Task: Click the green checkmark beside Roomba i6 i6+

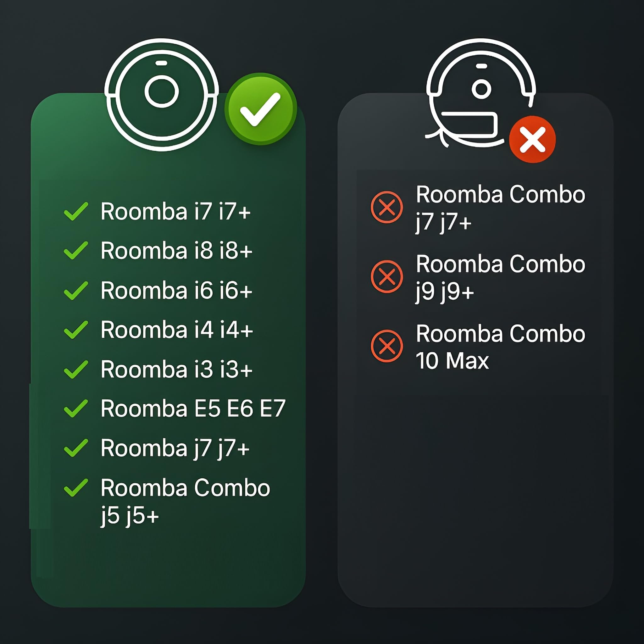Action: coord(76,290)
